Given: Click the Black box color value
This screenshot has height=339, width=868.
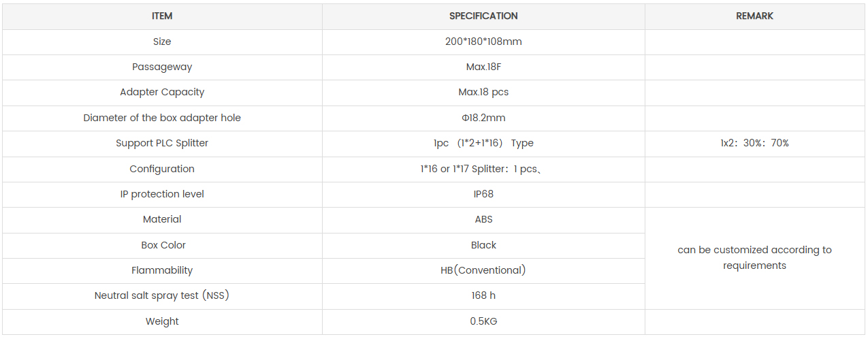Looking at the screenshot, I should 483,245.
